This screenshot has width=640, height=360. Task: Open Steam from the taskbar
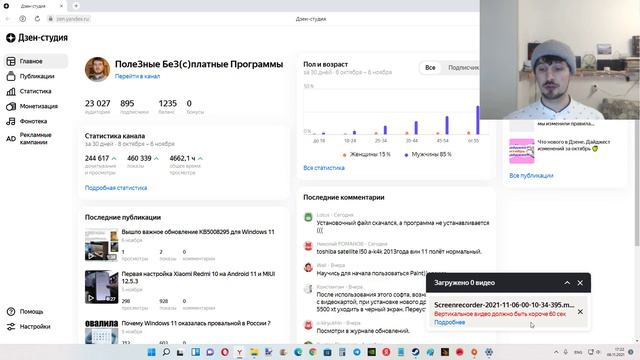pos(416,352)
